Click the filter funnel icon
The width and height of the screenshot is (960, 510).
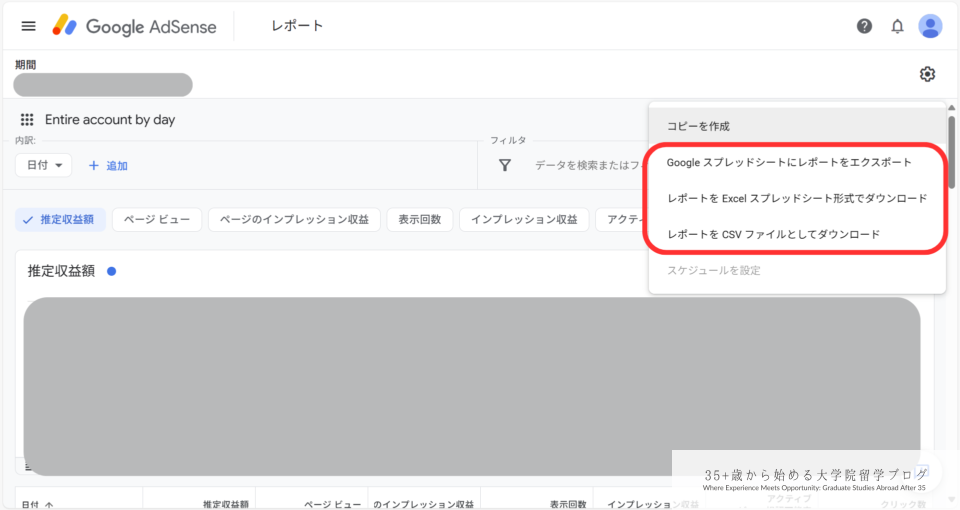tap(505, 165)
